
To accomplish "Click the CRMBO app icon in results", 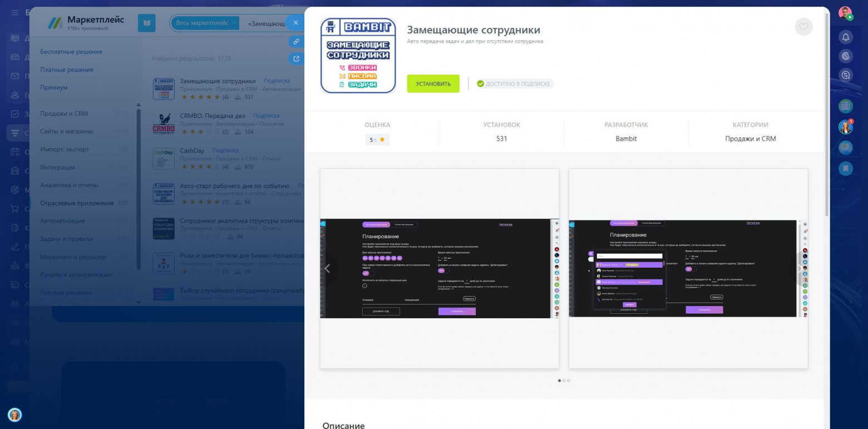I will click(x=164, y=124).
